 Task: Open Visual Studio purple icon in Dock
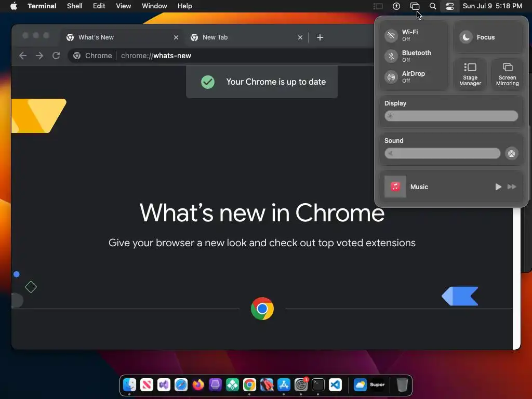tap(164, 385)
